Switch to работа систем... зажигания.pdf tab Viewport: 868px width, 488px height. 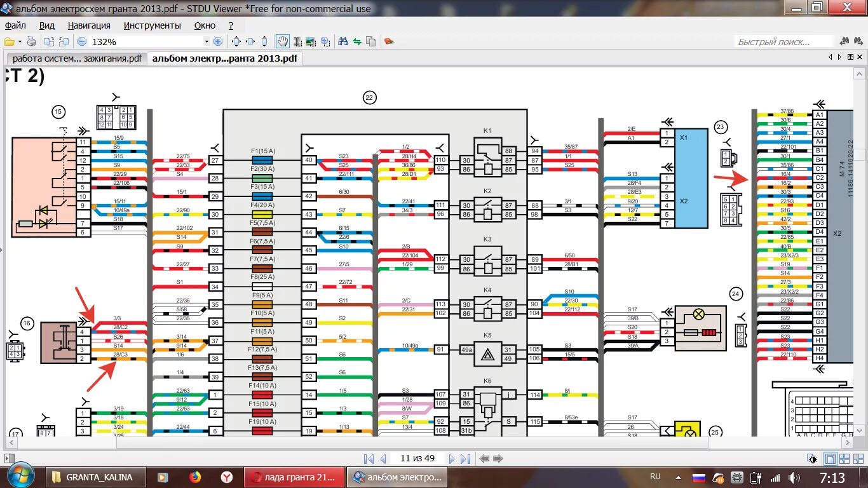(x=77, y=58)
